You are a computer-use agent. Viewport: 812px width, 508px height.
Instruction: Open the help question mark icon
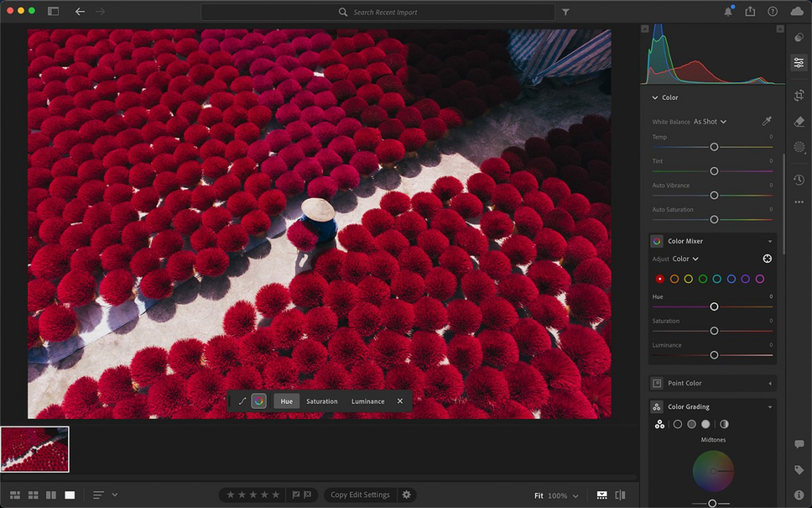(x=772, y=11)
